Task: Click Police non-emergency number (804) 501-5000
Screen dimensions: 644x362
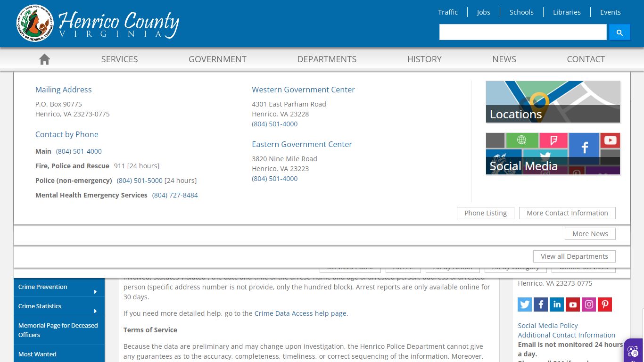Action: (x=140, y=181)
